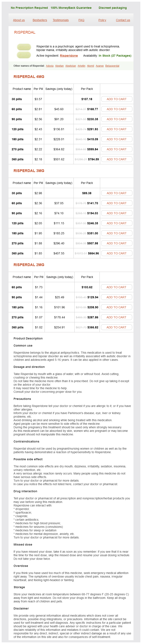142x644 pixels.
Task: Open the Policy page
Action: click(102, 20)
